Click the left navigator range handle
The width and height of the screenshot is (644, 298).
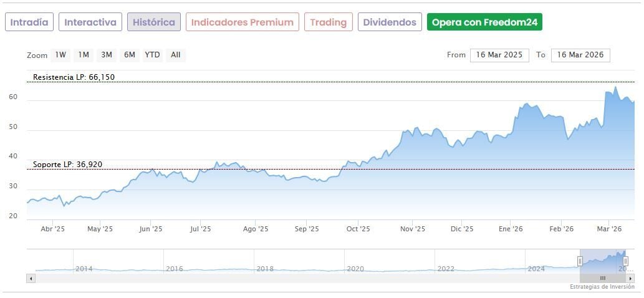(x=580, y=261)
